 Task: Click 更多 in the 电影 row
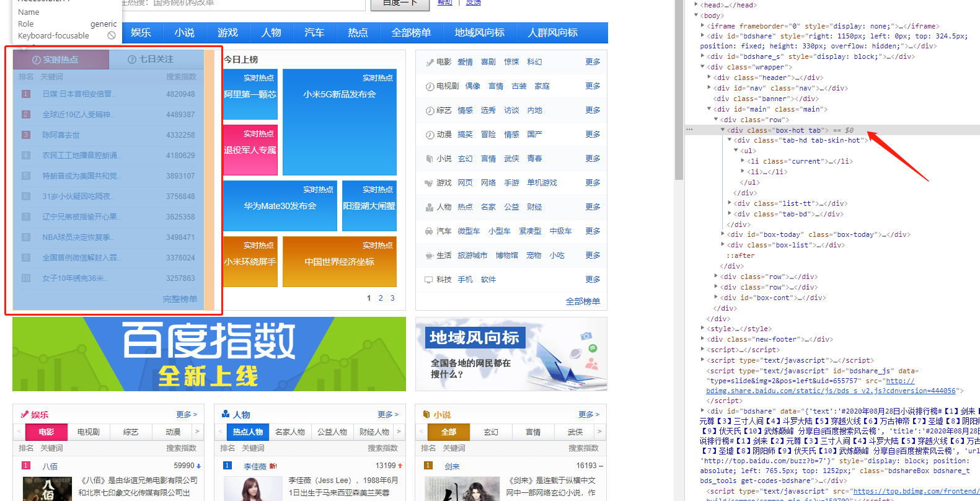[x=593, y=62]
